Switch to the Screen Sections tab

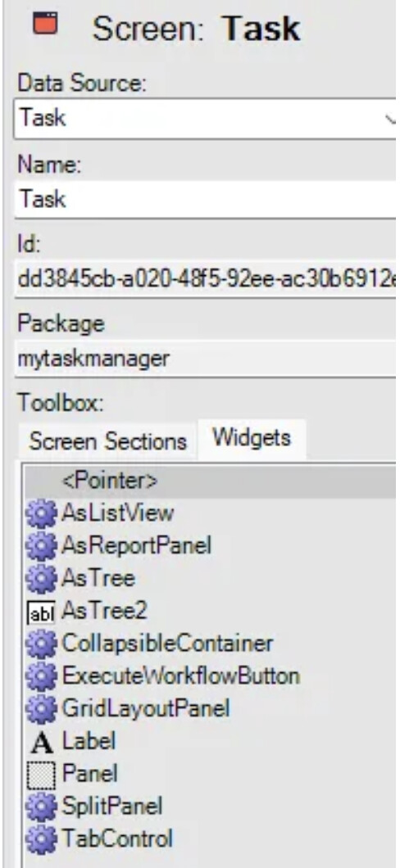(107, 441)
